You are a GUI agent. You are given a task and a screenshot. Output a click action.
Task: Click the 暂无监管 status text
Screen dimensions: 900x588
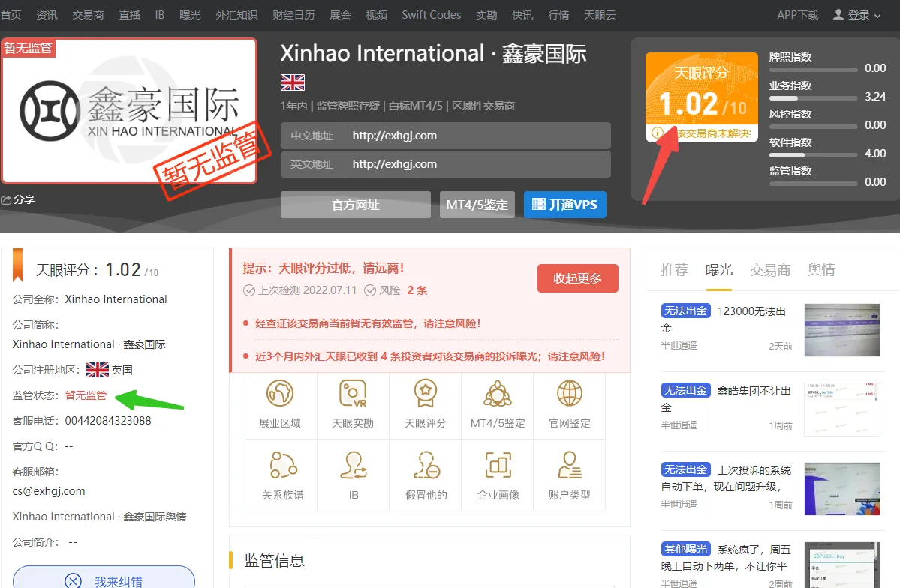pos(86,395)
